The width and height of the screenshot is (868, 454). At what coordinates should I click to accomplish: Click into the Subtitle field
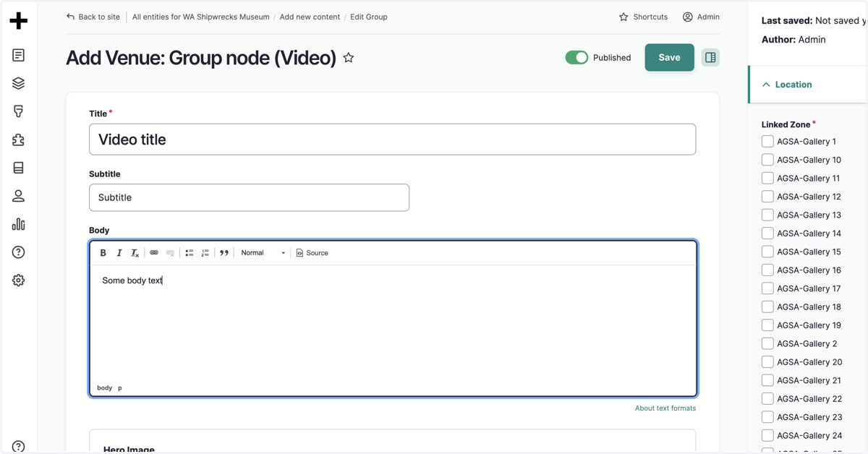coord(249,197)
